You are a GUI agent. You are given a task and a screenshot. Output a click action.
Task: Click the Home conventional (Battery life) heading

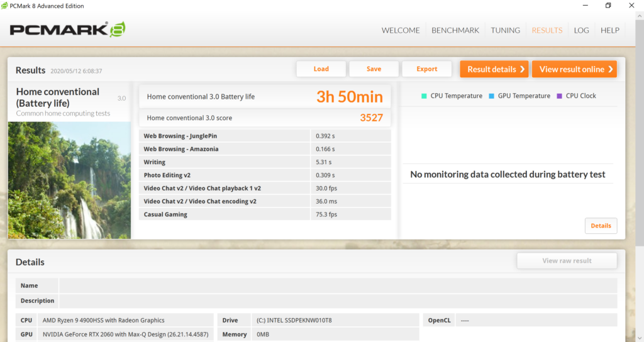coord(57,97)
